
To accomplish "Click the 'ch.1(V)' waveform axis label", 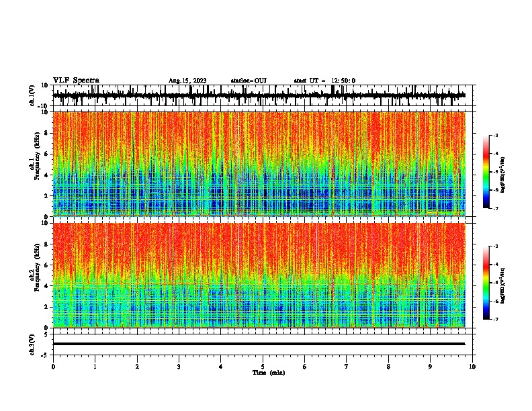I will pyautogui.click(x=32, y=95).
